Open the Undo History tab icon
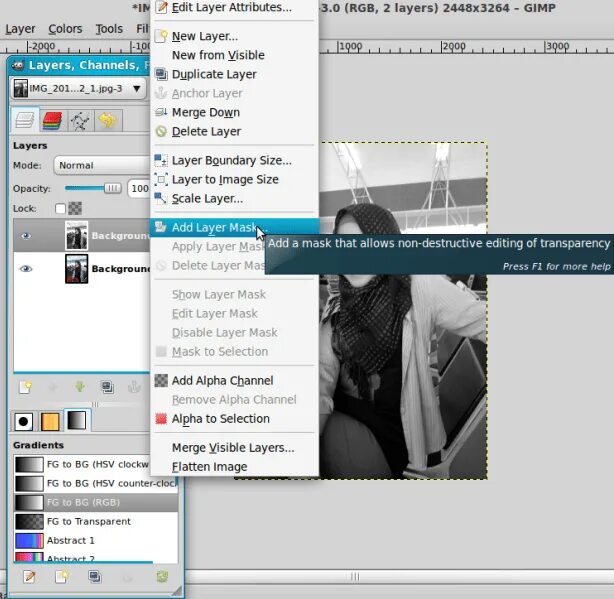614x599 pixels. pyautogui.click(x=108, y=121)
